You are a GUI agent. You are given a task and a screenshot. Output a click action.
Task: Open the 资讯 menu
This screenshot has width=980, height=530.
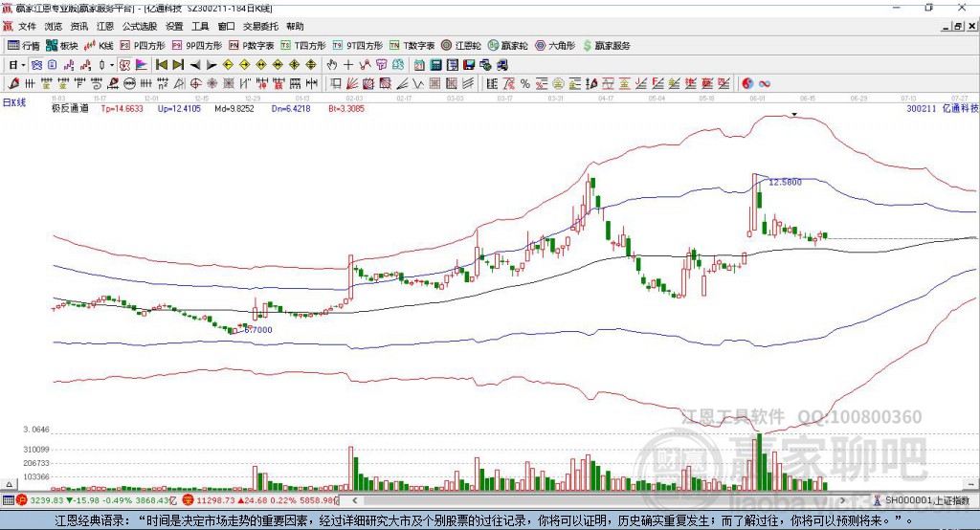pos(78,26)
